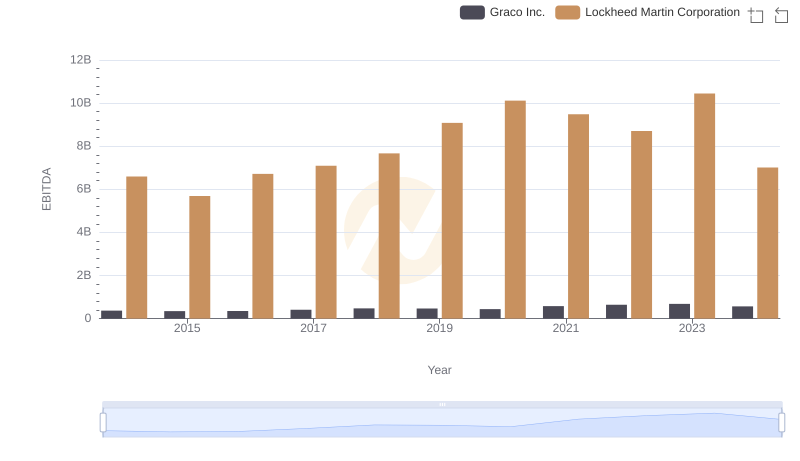Click the 2022 Graco Inc. bar
Image resolution: width=800 pixels, height=461 pixels.
(x=616, y=312)
